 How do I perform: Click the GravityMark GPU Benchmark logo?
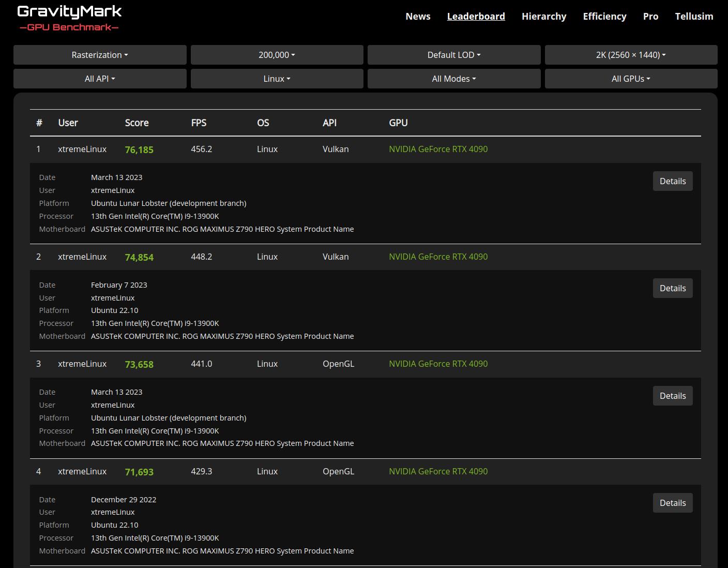point(69,18)
